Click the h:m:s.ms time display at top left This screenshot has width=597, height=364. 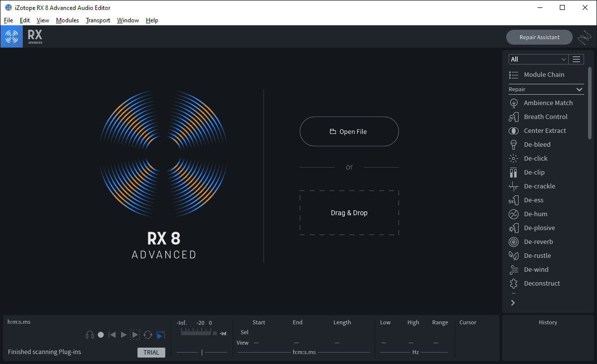click(x=19, y=322)
